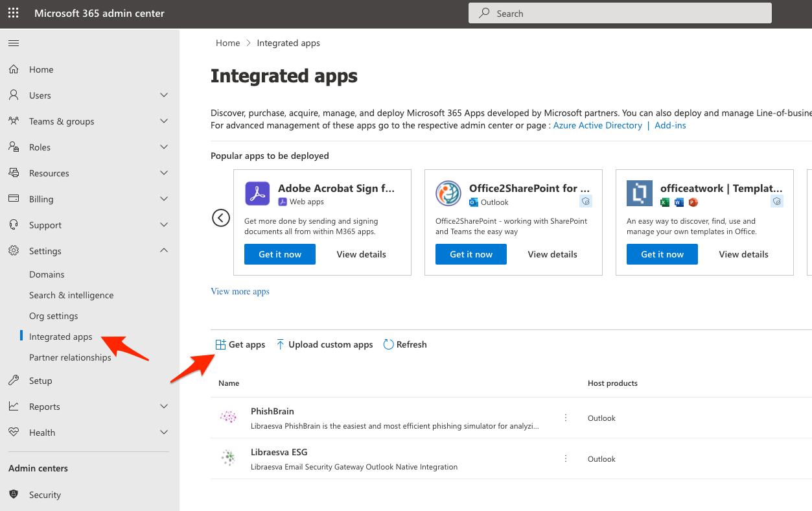Select Integrated apps in sidebar
This screenshot has height=511, width=812.
tap(61, 337)
